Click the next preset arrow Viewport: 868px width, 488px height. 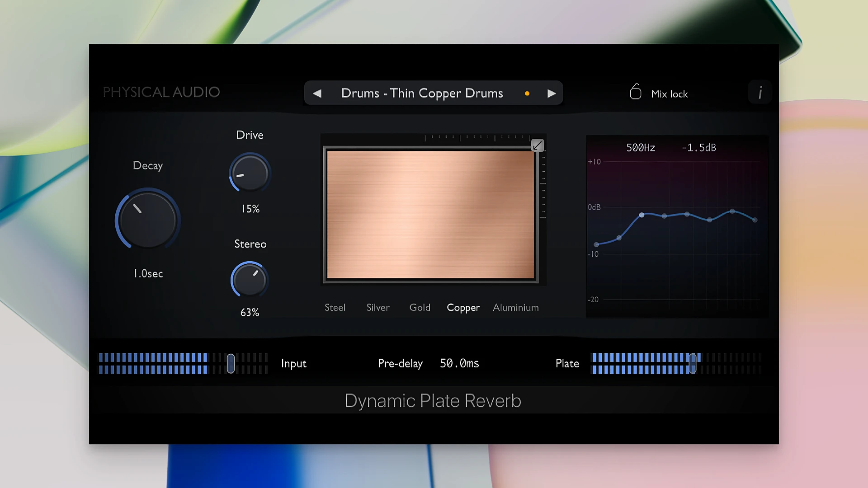click(552, 93)
